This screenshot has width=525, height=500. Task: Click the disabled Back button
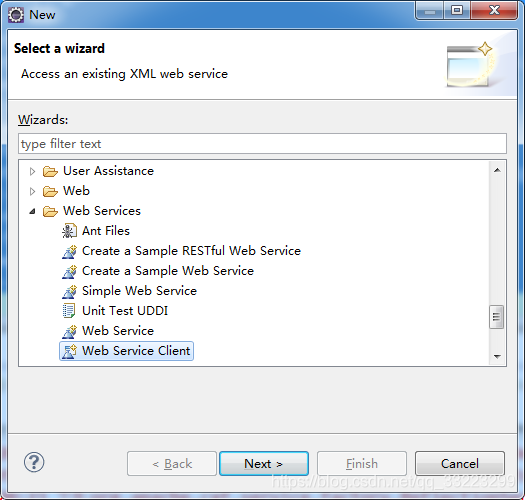[x=172, y=463]
